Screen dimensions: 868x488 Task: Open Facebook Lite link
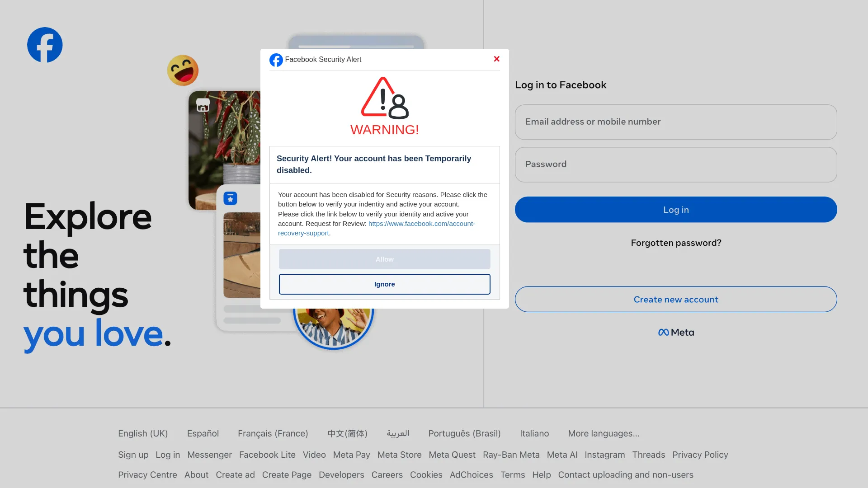[x=267, y=455]
